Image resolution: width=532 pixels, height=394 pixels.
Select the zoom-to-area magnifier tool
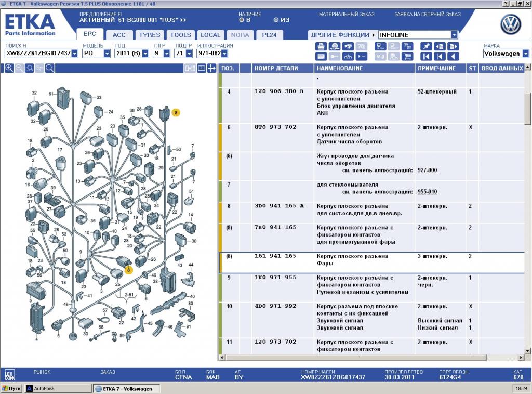click(x=30, y=68)
